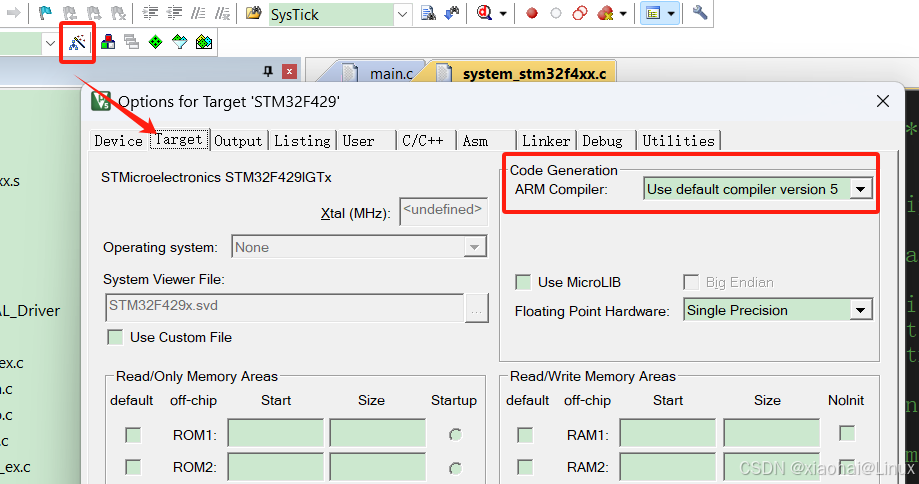Kill all breakpoints icon

tap(605, 13)
